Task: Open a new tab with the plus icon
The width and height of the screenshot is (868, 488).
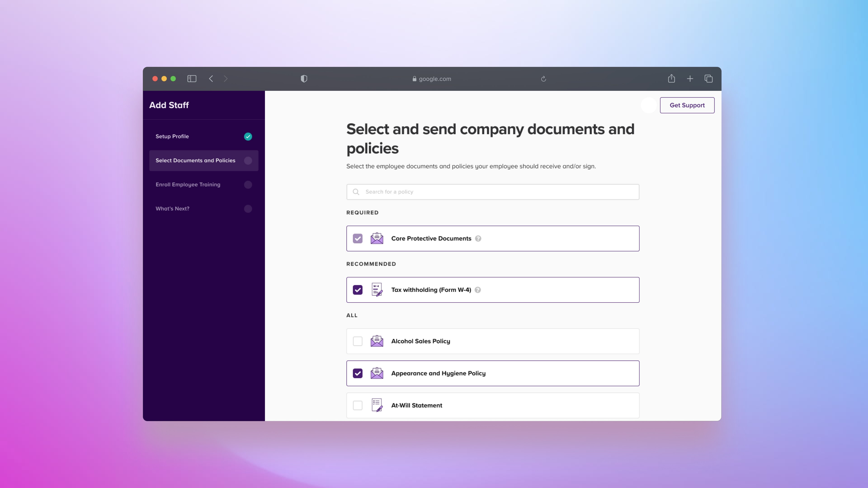Action: 690,79
